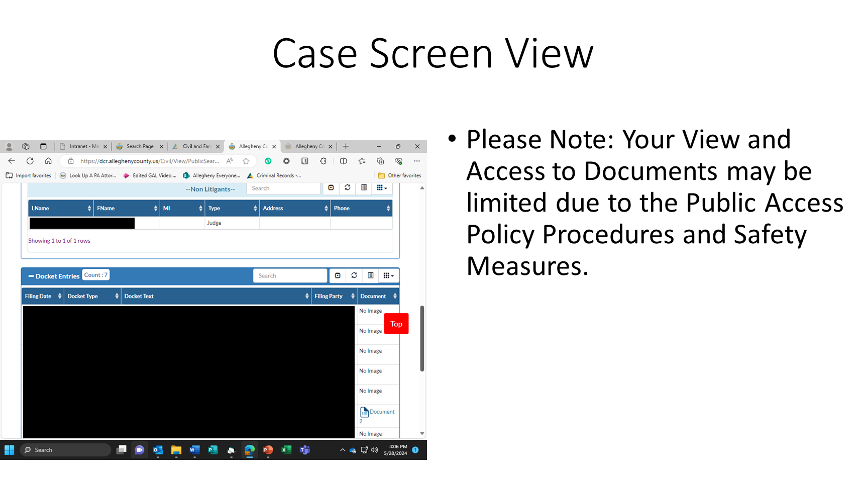Refresh the Non Litigants table
This screenshot has width=868, height=479.
click(x=348, y=188)
